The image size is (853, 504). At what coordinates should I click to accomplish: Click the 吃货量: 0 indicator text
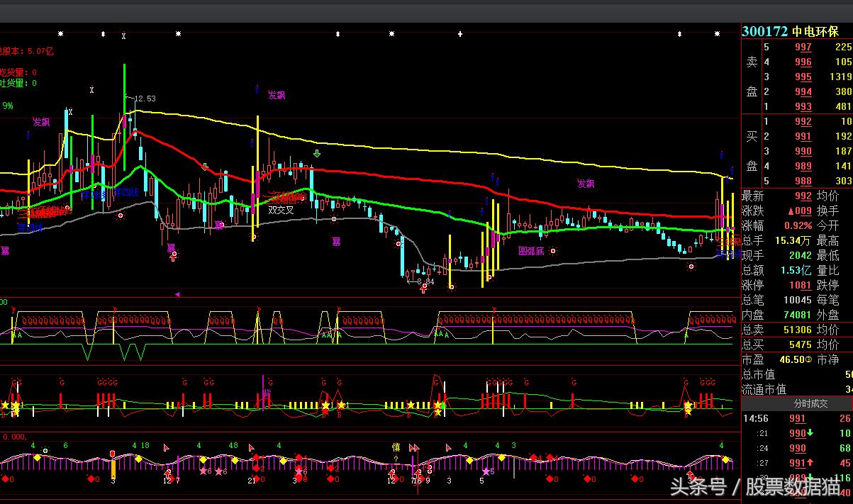[x=18, y=72]
